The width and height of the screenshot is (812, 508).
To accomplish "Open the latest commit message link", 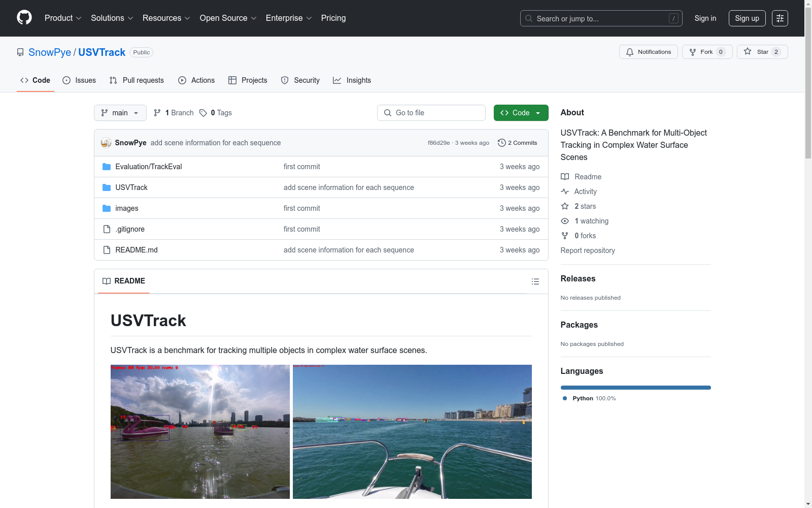I will tap(216, 143).
